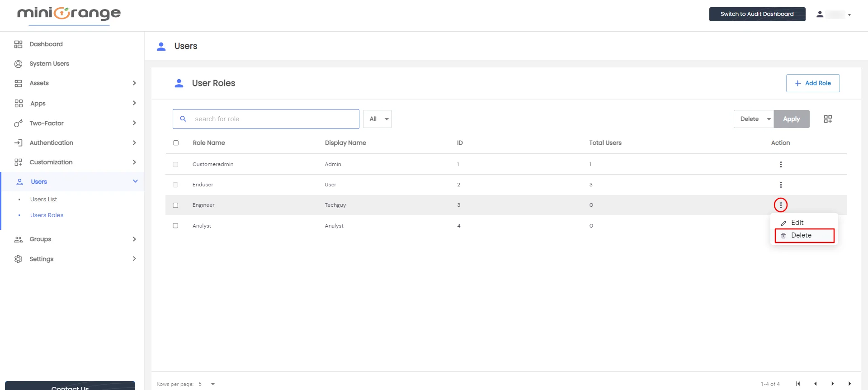Screen dimensions: 868x390
Task: Go to the last page
Action: coord(850,384)
